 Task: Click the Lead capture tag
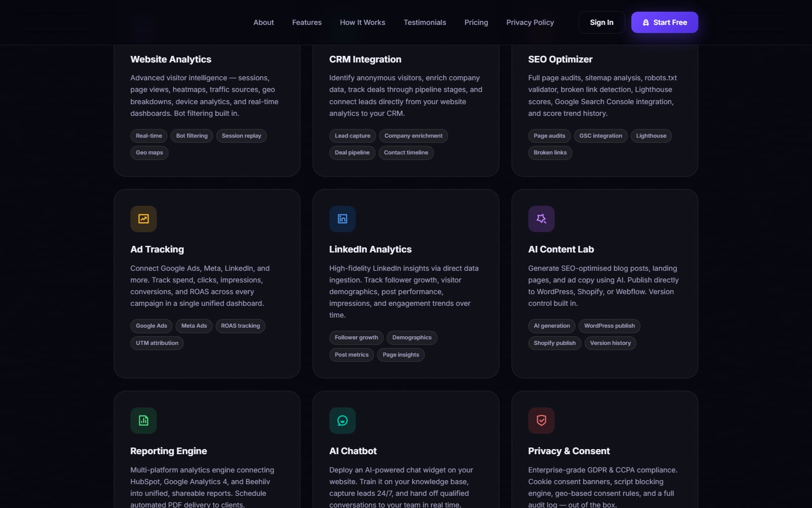353,136
